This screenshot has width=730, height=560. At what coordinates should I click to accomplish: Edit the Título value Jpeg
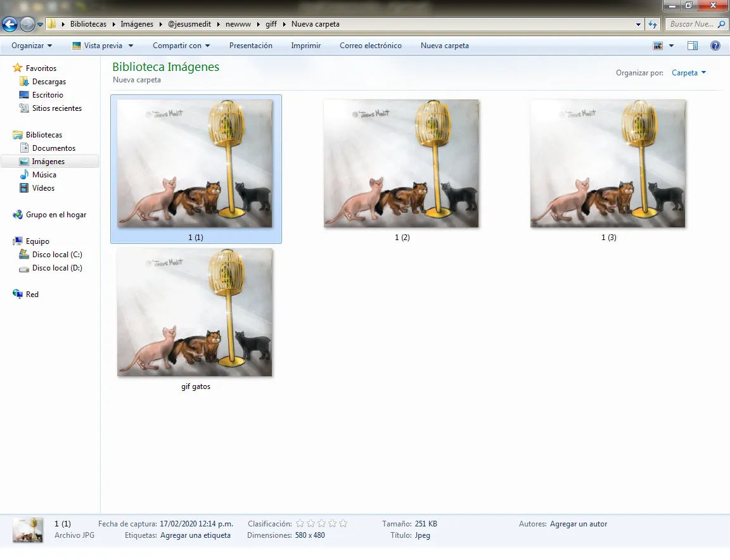pyautogui.click(x=422, y=535)
